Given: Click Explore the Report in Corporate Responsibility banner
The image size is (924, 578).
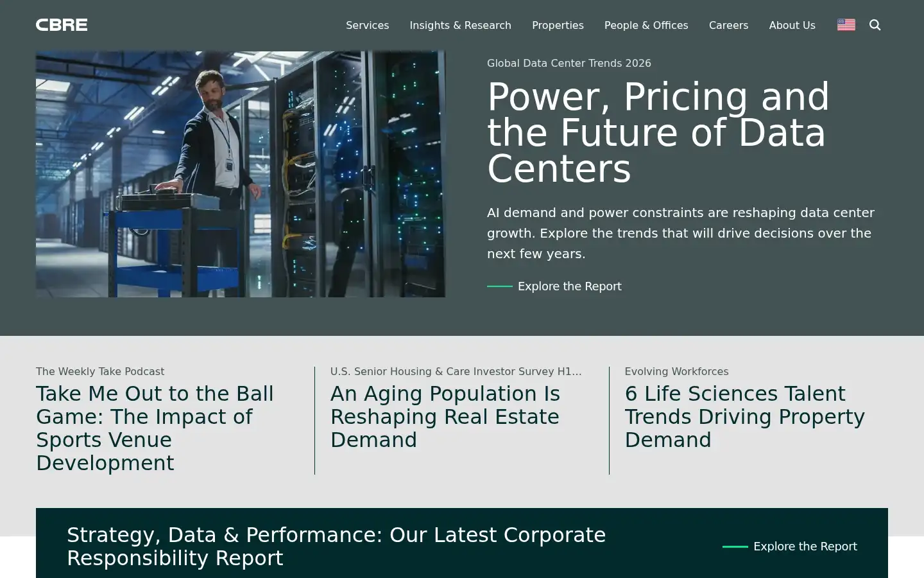Looking at the screenshot, I should tap(790, 547).
